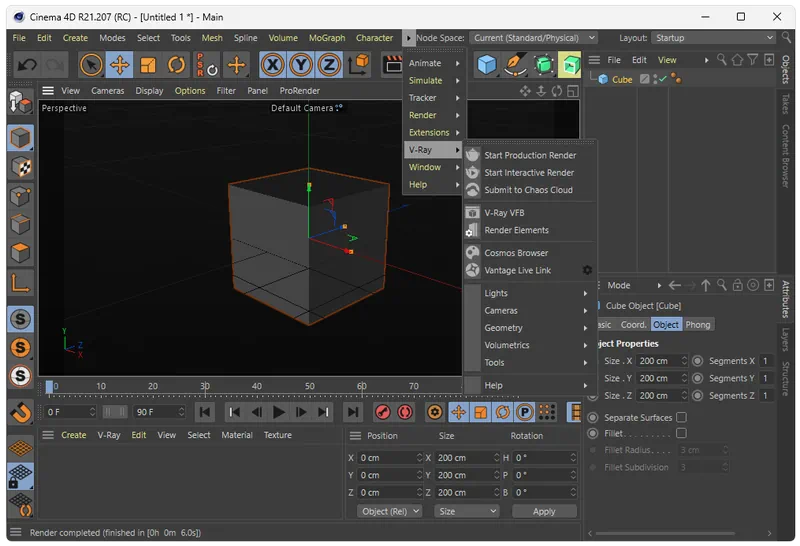The height and width of the screenshot is (546, 800).
Task: Expand the V-Ray Tools submenu
Action: [531, 362]
